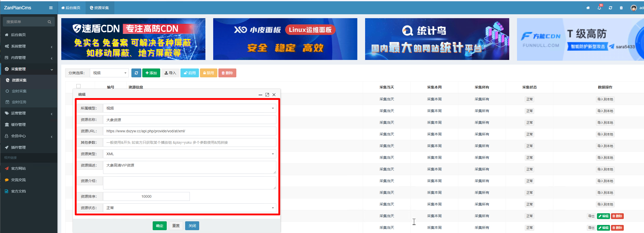Click the 资源排序 field showing 10000
The image size is (644, 233).
pos(146,196)
